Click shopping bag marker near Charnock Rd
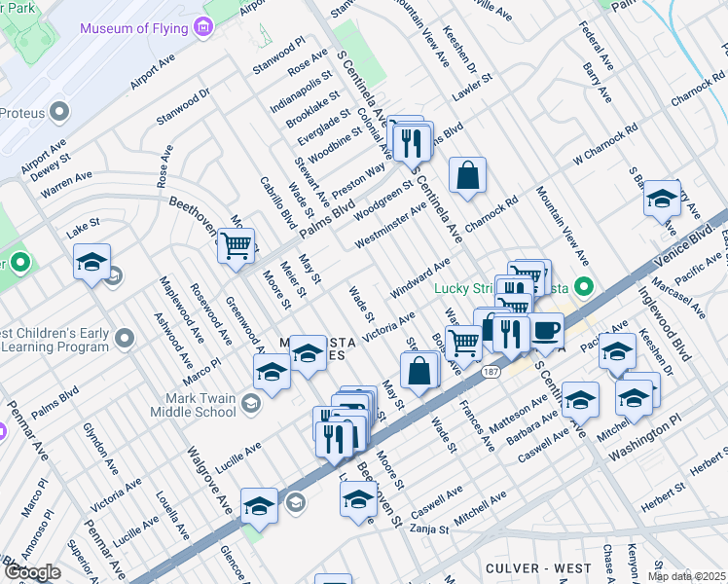The width and height of the screenshot is (728, 584). 467,177
